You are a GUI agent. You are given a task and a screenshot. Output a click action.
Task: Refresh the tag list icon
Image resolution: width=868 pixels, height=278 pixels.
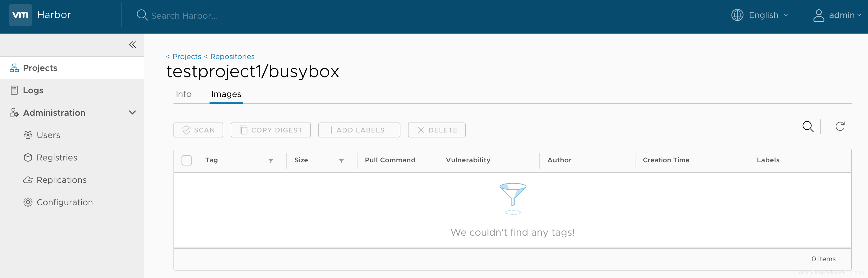[840, 126]
